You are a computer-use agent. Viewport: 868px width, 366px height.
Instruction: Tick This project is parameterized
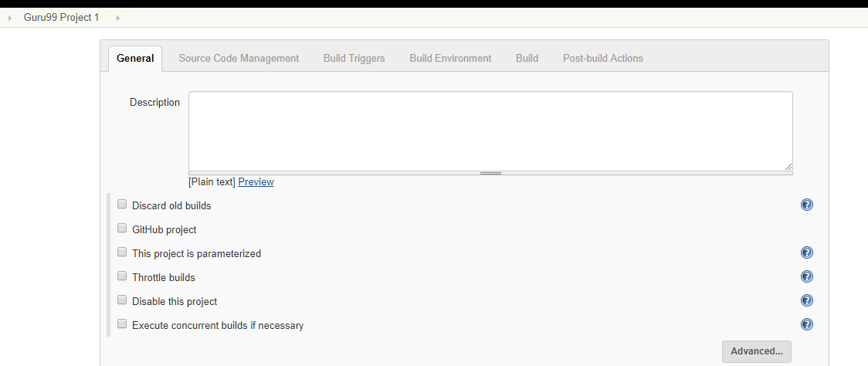click(x=122, y=252)
